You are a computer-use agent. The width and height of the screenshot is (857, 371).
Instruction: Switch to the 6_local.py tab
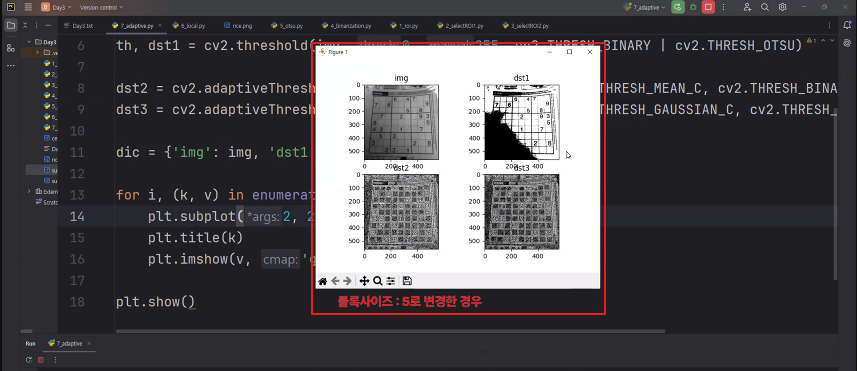190,26
